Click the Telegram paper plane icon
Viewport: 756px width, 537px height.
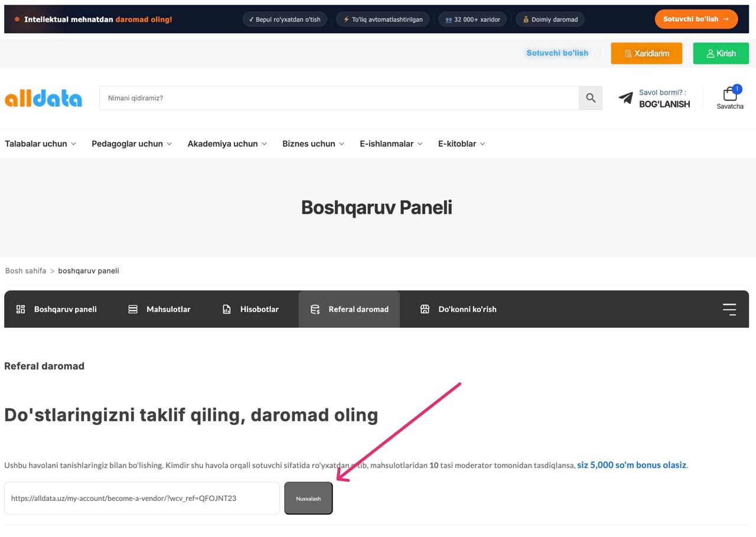pyautogui.click(x=625, y=98)
